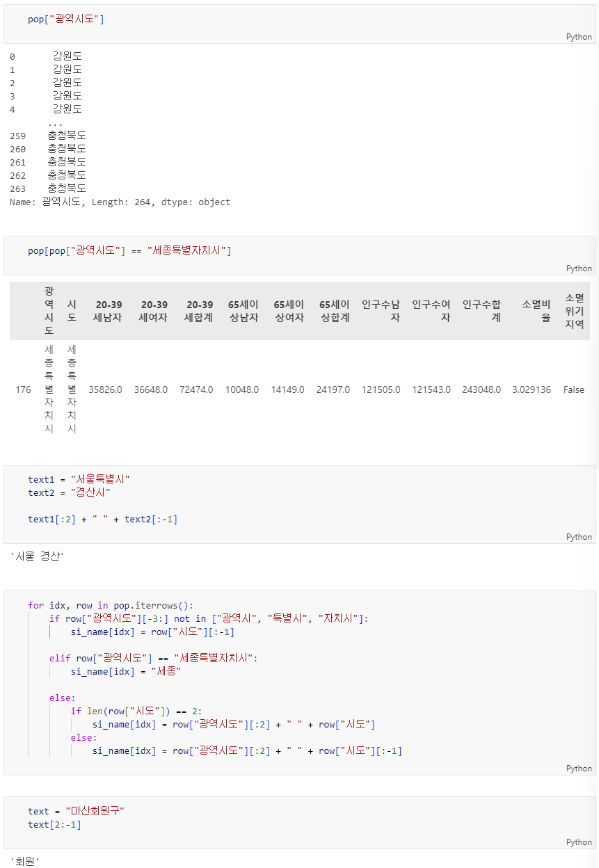The image size is (599, 868).
Task: Open 'Python' language label of the for-loop cell
Action: click(579, 769)
